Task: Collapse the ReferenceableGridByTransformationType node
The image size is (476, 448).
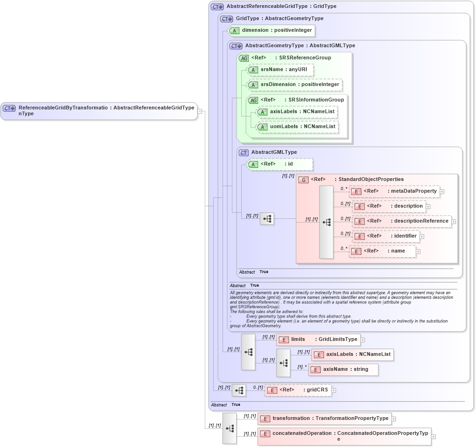Action: (x=200, y=111)
